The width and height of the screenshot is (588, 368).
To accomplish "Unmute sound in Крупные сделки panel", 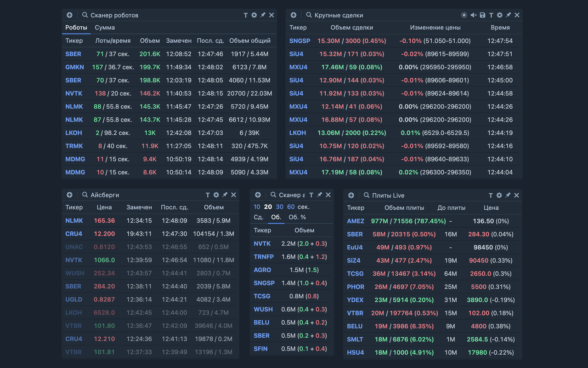I will pos(473,15).
